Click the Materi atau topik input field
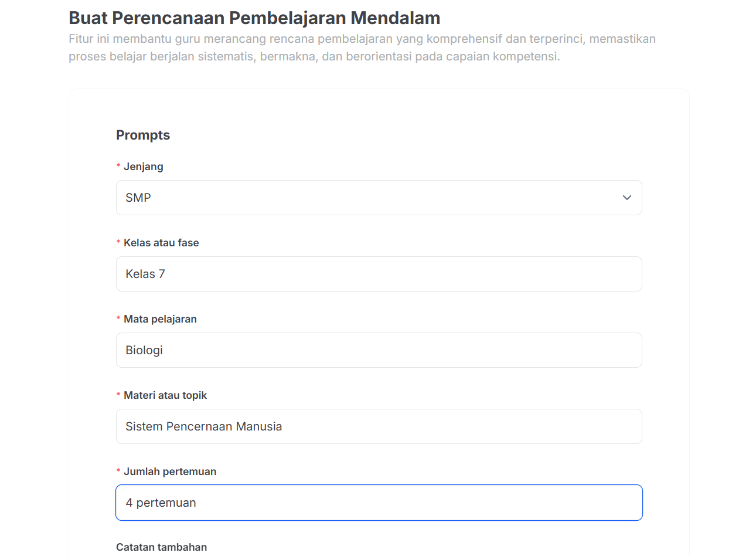This screenshot has height=556, width=756. click(x=379, y=426)
